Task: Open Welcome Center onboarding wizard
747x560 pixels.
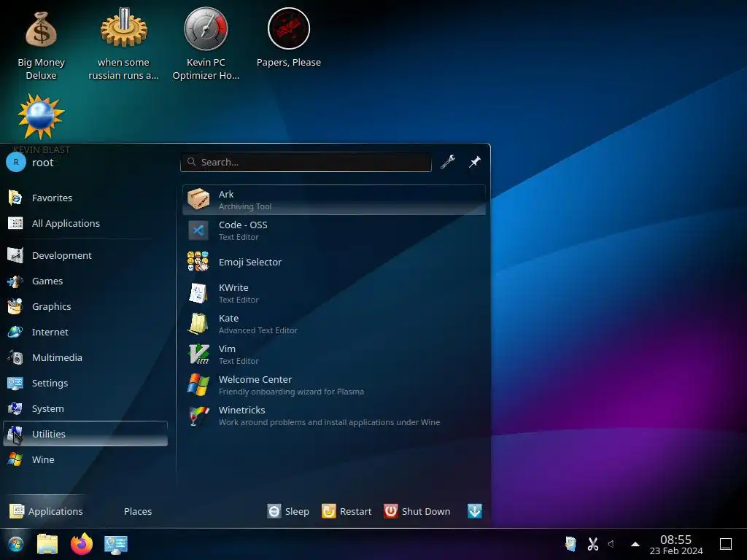Action: [x=334, y=385]
